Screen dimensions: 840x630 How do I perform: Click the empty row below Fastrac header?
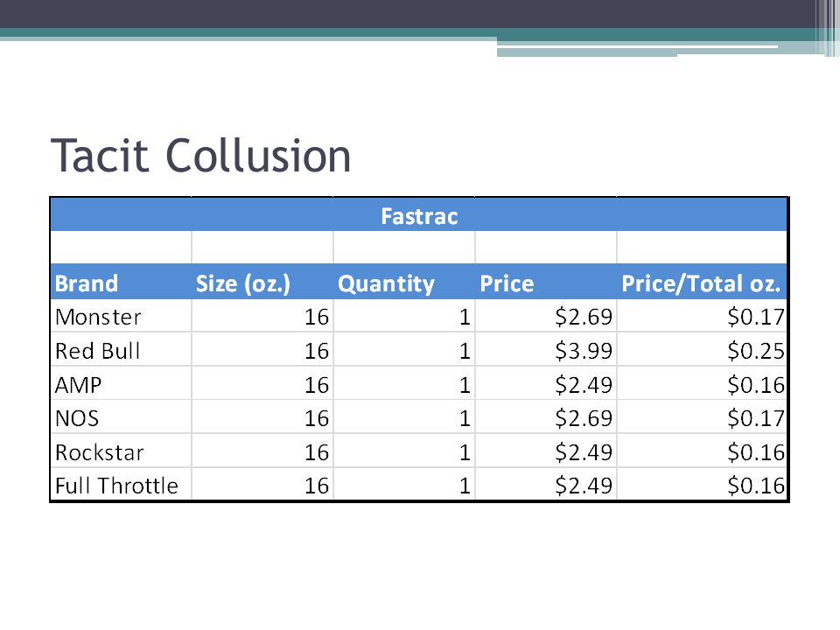tap(419, 248)
